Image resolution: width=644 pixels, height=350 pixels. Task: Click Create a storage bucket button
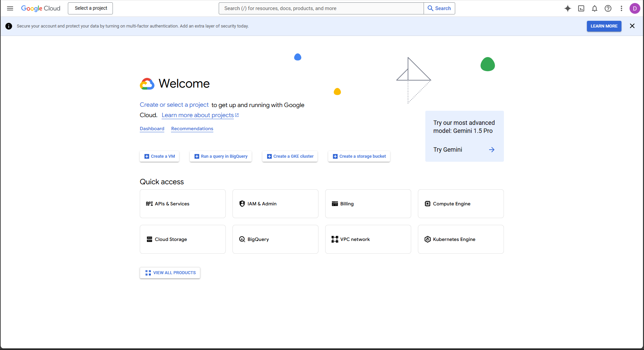pyautogui.click(x=359, y=156)
